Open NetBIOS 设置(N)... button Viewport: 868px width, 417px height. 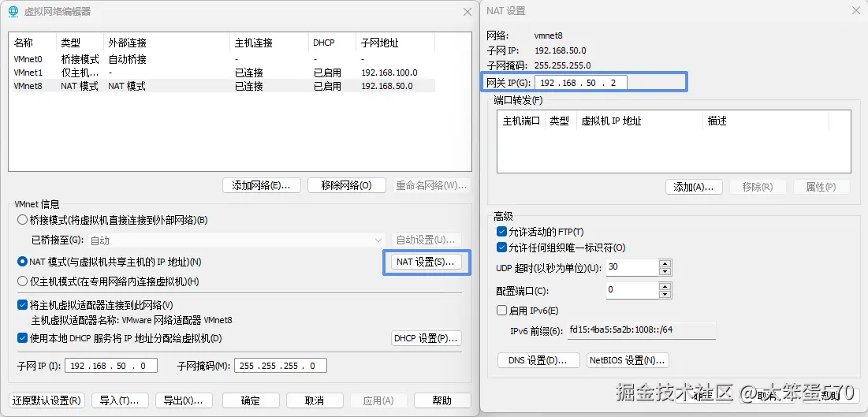pos(628,360)
